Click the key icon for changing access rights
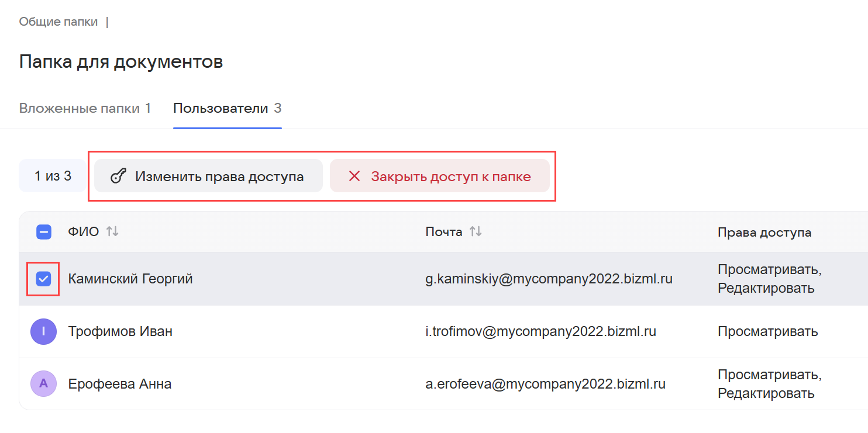This screenshot has width=868, height=433. tap(119, 176)
